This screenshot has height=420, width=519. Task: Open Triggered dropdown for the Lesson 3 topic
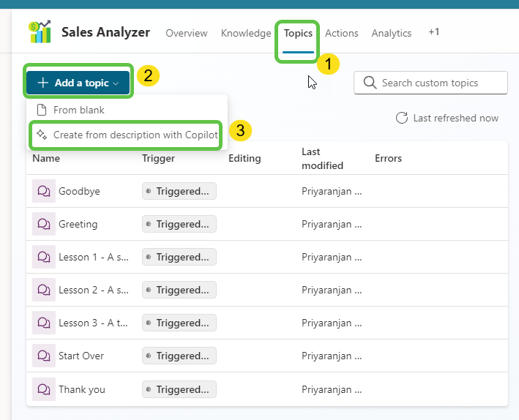pos(179,323)
